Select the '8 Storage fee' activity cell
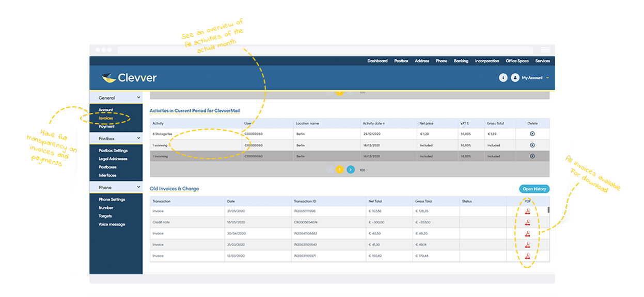Viewport: 644px width, 297px height. 196,134
